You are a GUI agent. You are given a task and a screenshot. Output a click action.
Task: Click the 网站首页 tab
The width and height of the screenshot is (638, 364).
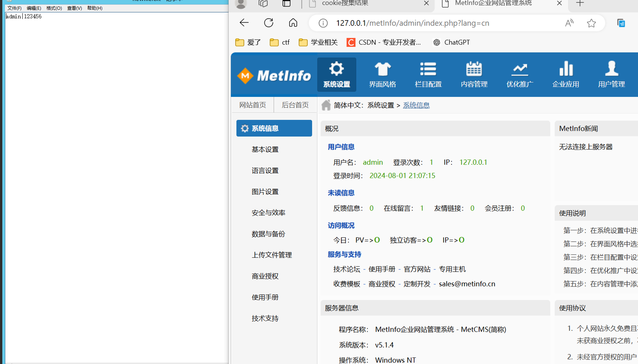click(253, 105)
